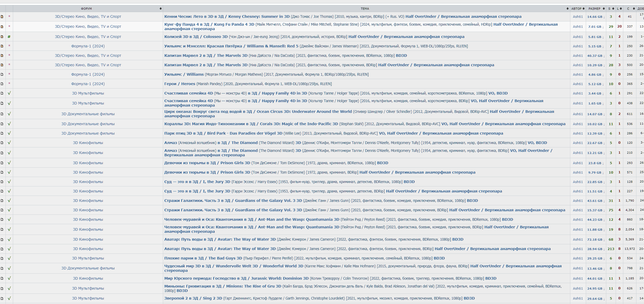Open Minions: The Rise of Gru 3D topic
Viewport: 644px width, 304px height.
pos(363,288)
